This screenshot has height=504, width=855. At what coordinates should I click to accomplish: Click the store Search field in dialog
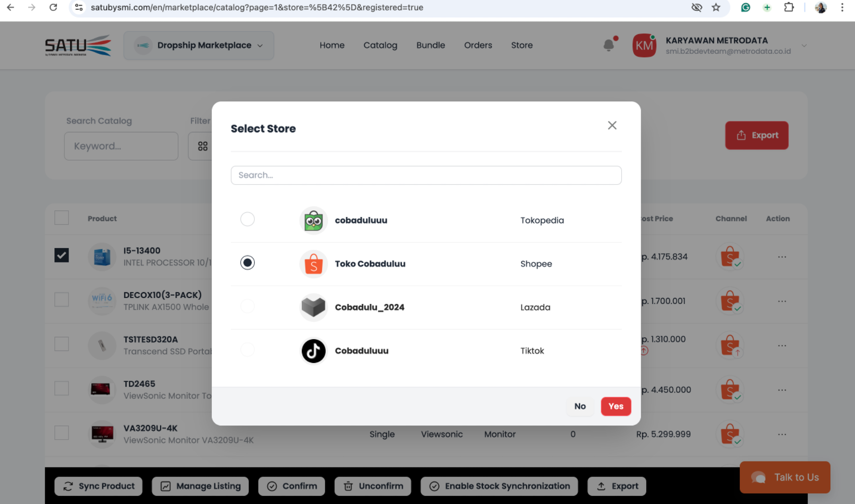click(x=426, y=175)
